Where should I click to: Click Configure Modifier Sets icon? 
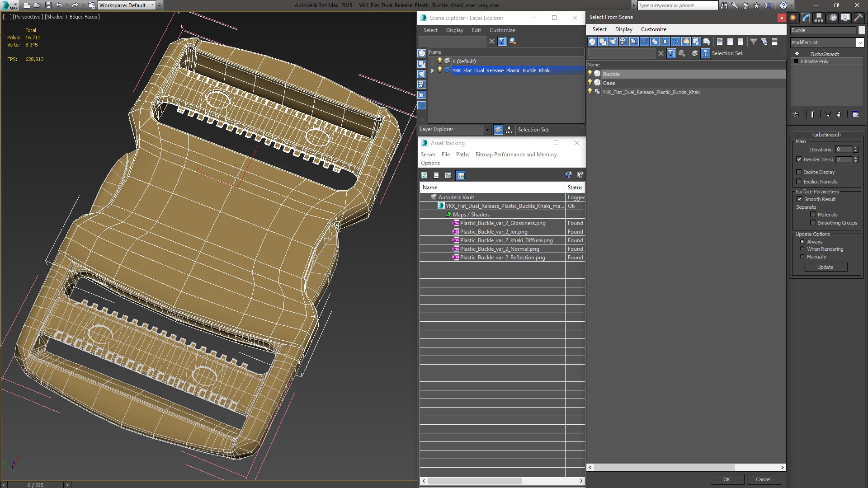[855, 114]
